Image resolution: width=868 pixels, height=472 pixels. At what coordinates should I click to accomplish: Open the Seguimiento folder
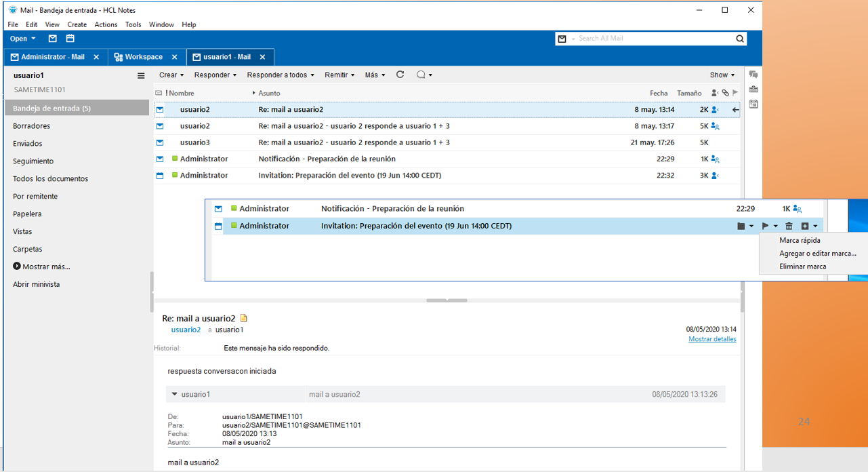click(x=33, y=161)
